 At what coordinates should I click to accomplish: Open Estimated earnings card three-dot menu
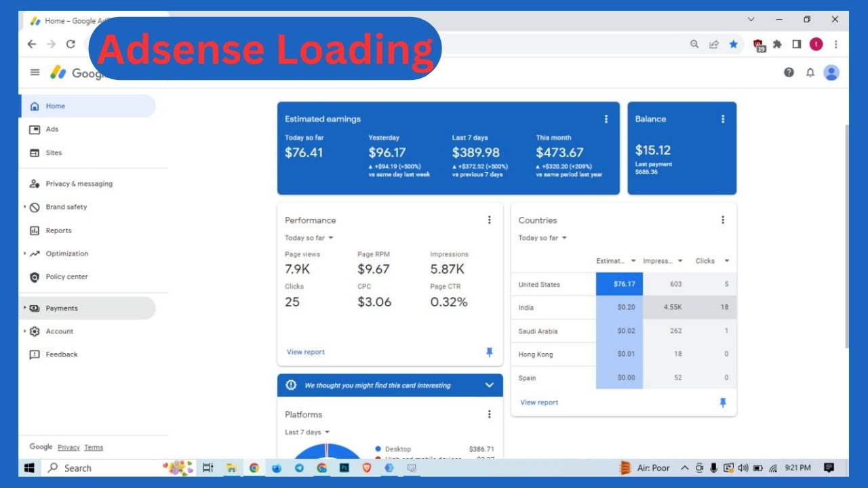pyautogui.click(x=606, y=119)
